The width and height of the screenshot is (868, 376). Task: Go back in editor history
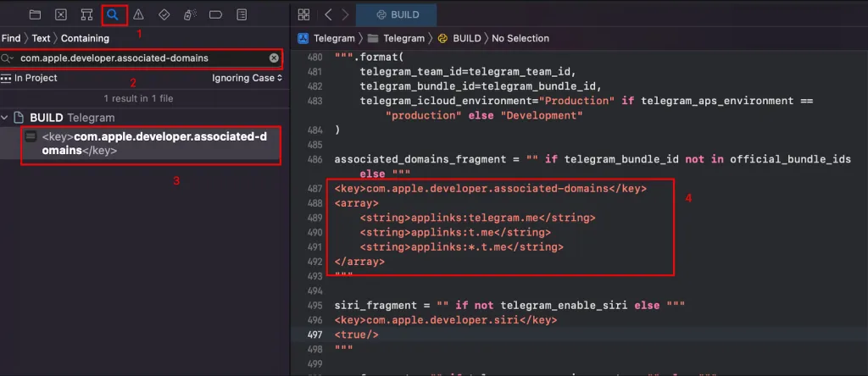(329, 14)
